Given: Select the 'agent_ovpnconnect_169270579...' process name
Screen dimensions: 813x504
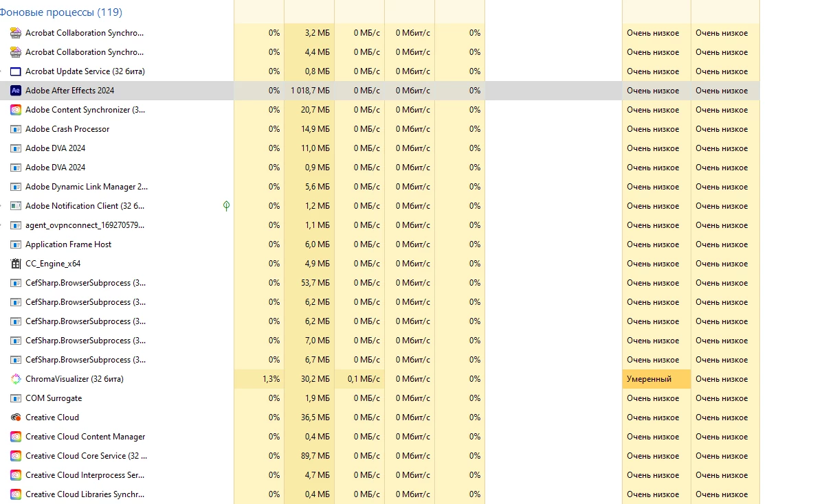Looking at the screenshot, I should (x=85, y=225).
